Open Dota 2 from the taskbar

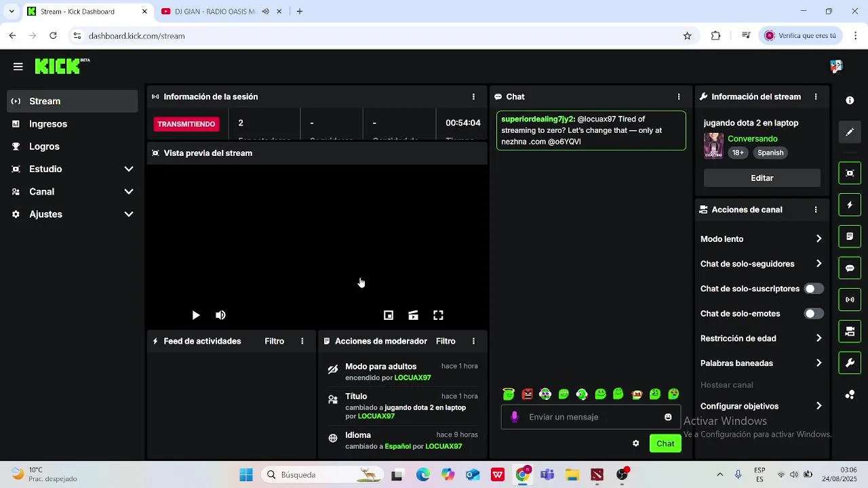[x=597, y=475]
